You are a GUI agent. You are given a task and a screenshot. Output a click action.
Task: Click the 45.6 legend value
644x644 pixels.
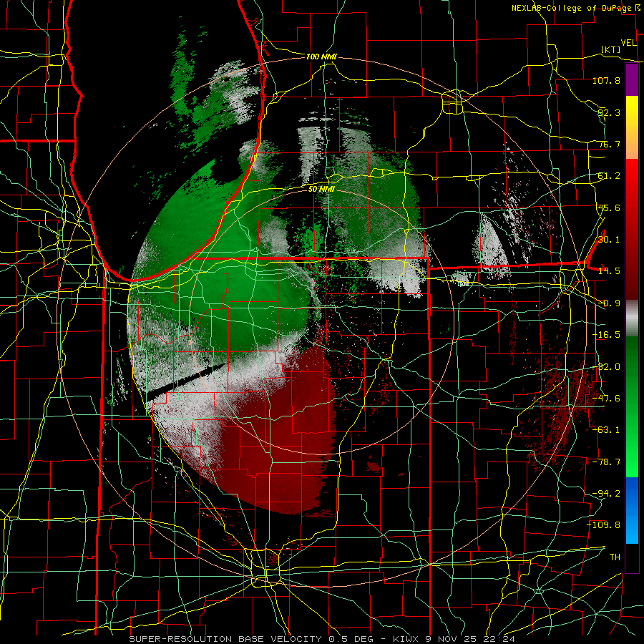[609, 208]
